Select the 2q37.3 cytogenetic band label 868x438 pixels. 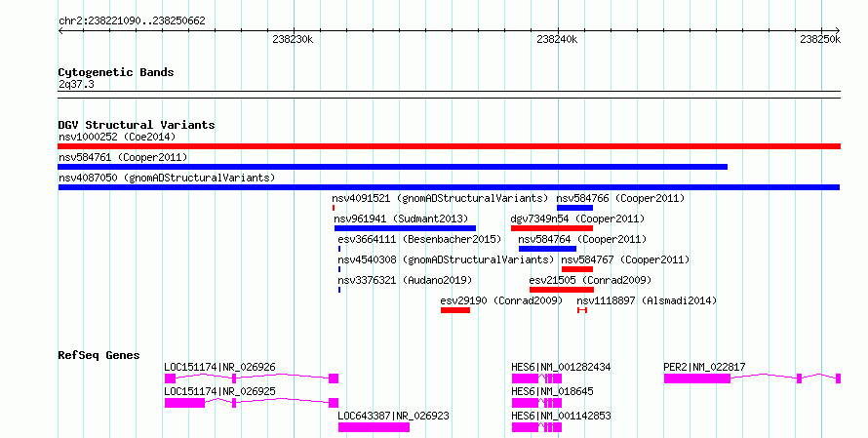click(x=76, y=85)
